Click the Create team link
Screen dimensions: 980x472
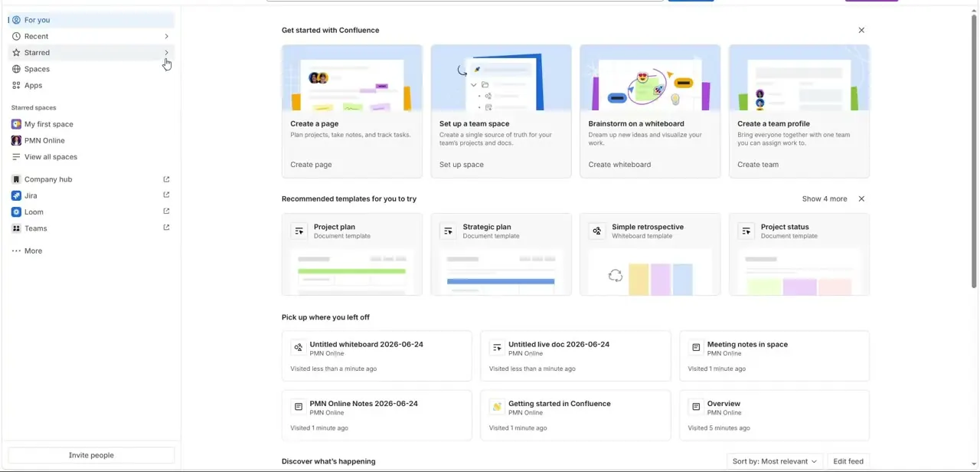[758, 165]
